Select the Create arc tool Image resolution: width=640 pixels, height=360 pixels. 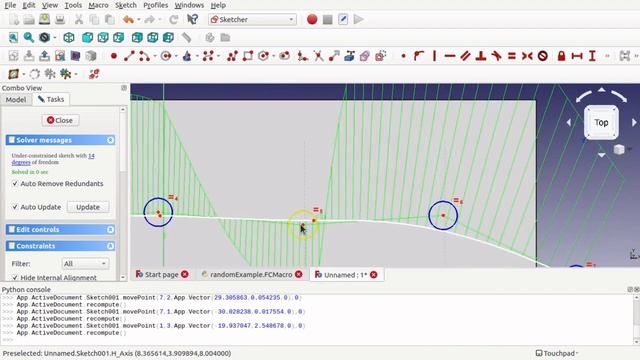pos(144,56)
